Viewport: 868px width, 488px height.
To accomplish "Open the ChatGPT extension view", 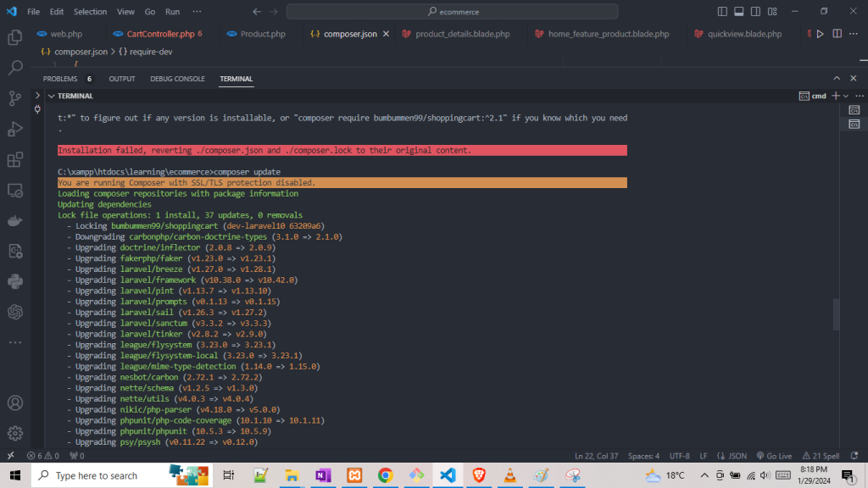I will point(15,312).
